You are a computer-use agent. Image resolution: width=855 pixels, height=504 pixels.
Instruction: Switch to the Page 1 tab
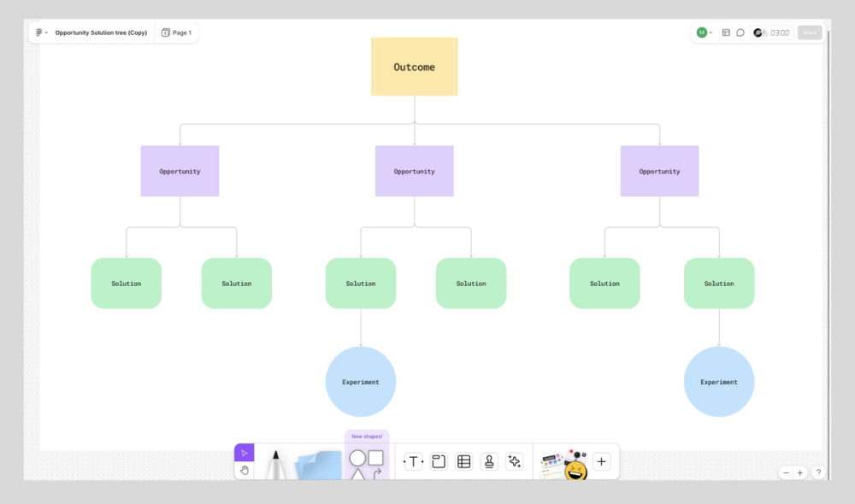pos(176,32)
